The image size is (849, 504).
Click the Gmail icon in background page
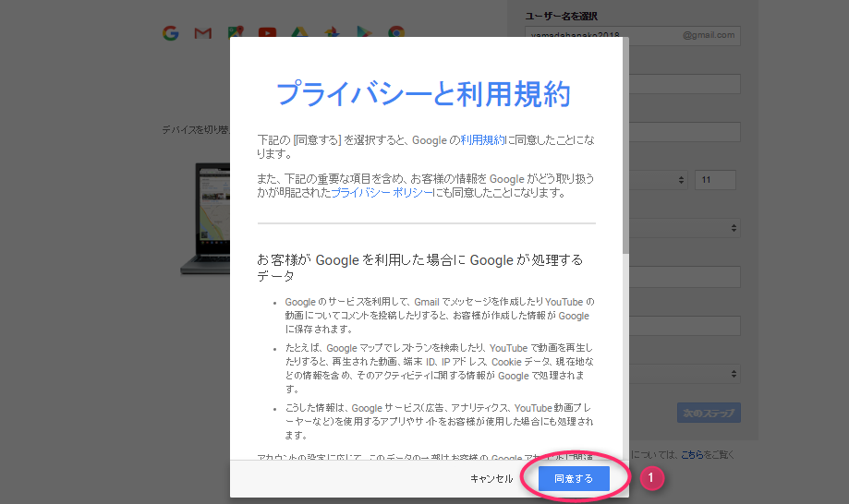(203, 33)
